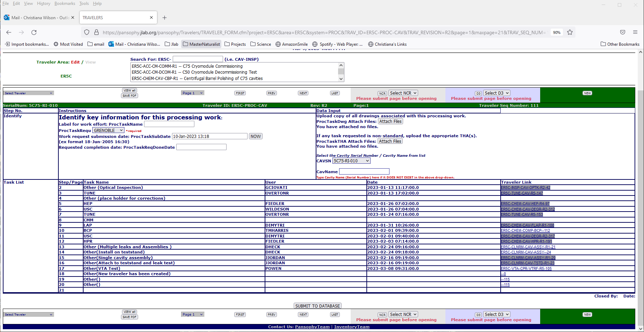Click the tracking protection shield icon

tap(87, 32)
